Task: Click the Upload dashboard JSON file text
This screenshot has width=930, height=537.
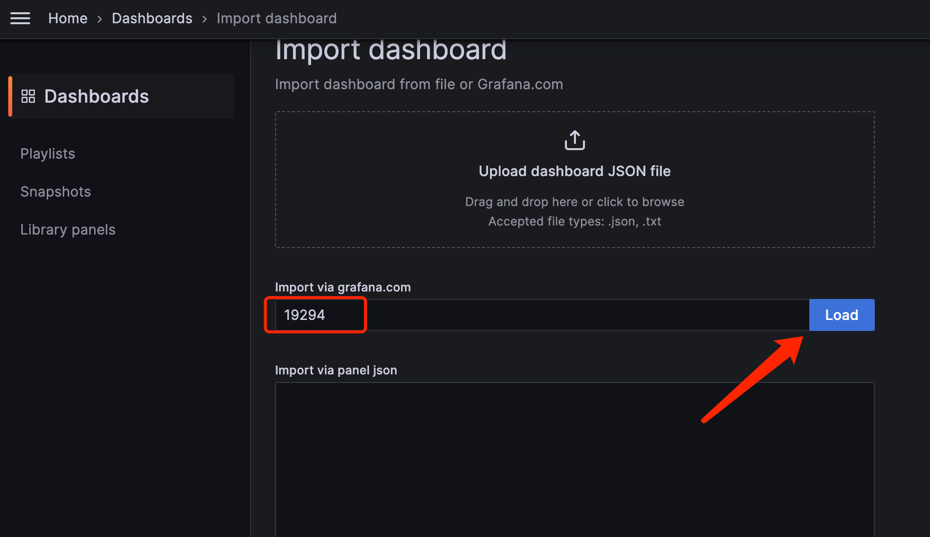Action: coord(574,171)
